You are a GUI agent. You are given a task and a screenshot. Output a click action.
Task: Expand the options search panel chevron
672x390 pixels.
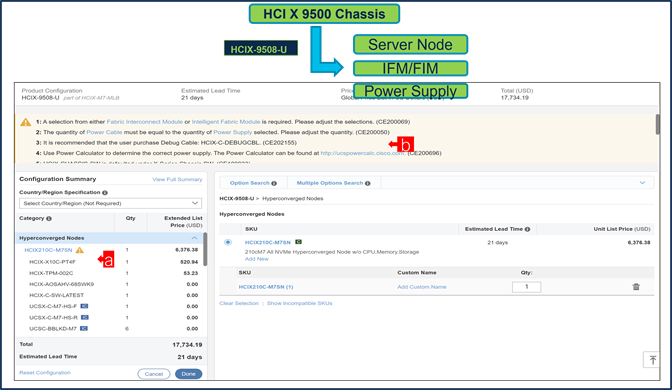642,183
